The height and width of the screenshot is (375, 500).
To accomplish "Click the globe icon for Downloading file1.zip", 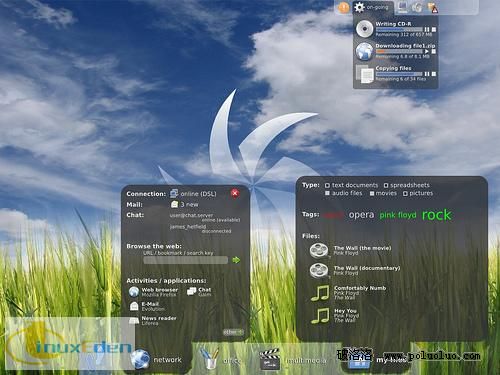I will click(364, 51).
